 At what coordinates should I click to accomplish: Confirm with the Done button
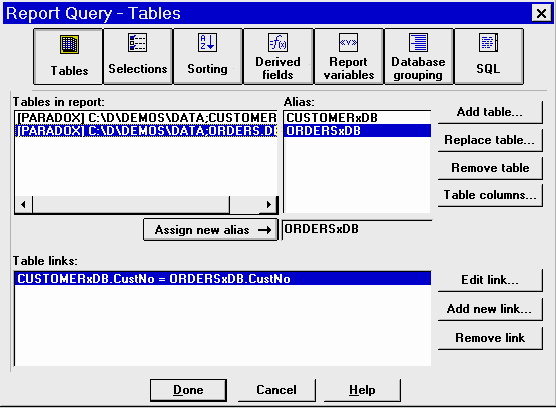point(188,390)
